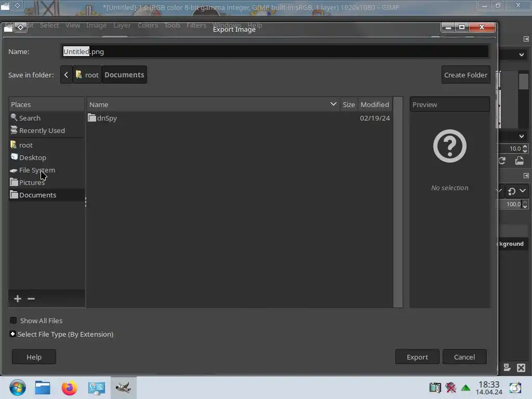Click the file list vertical scrollbar
The width and height of the screenshot is (532, 399).
(x=398, y=202)
